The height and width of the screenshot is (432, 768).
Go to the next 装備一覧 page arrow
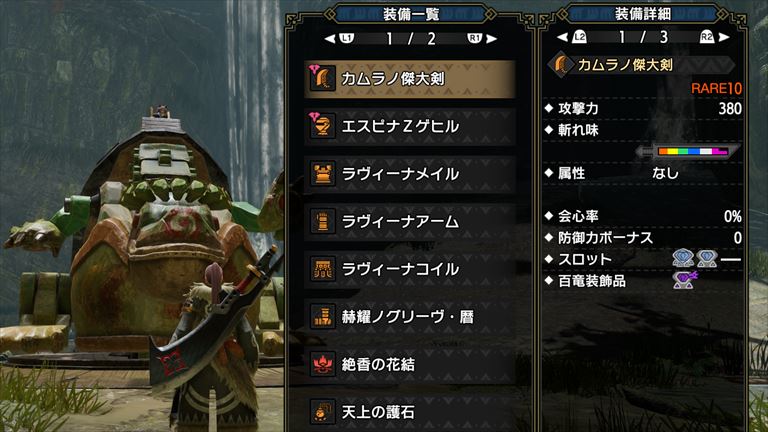click(x=491, y=38)
